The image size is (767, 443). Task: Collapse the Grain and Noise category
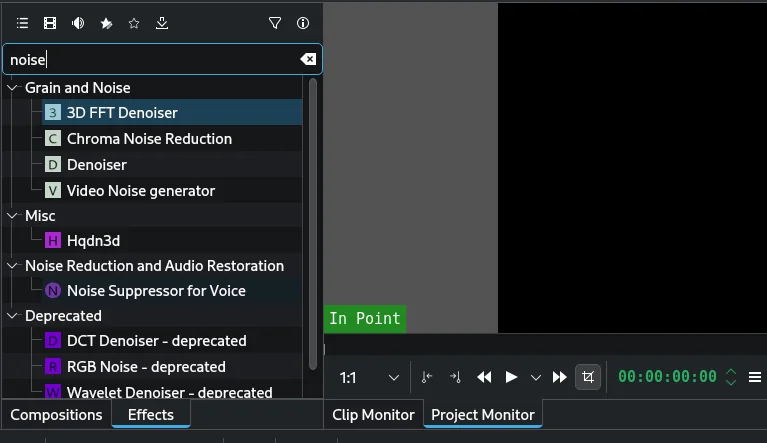pyautogui.click(x=12, y=88)
